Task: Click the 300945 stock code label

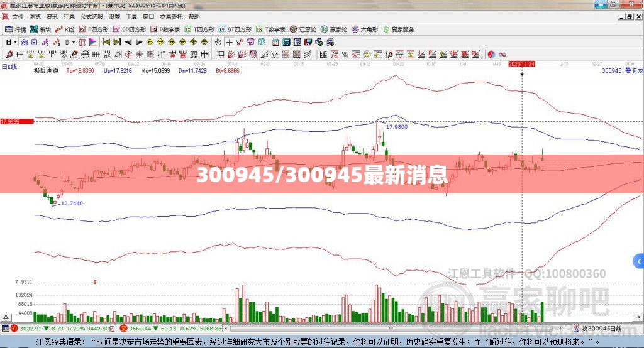Action: coord(611,70)
